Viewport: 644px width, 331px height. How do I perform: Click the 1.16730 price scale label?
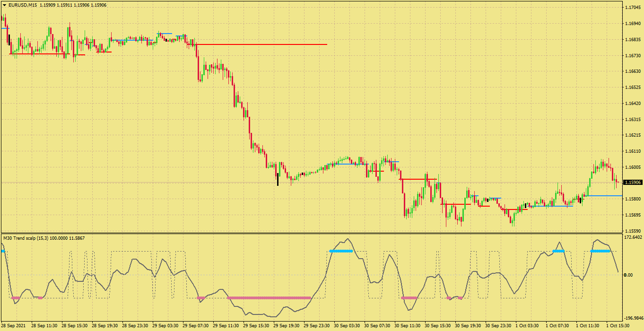coord(633,56)
